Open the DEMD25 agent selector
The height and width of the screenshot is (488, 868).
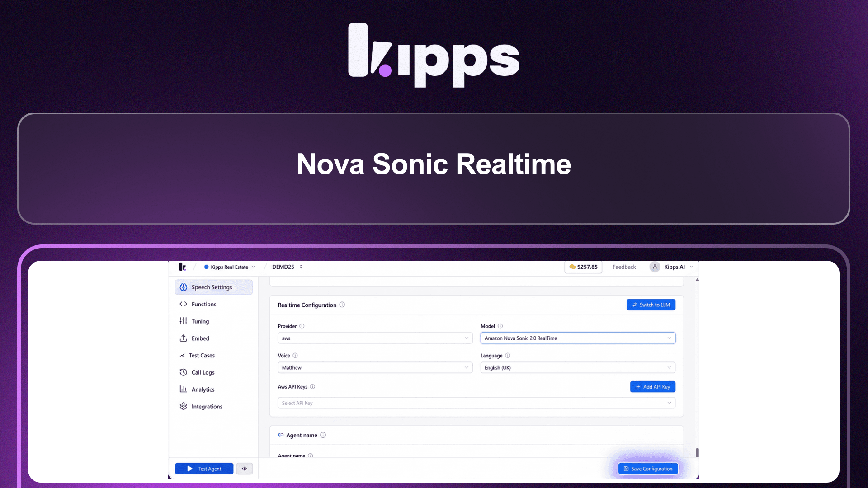point(288,267)
